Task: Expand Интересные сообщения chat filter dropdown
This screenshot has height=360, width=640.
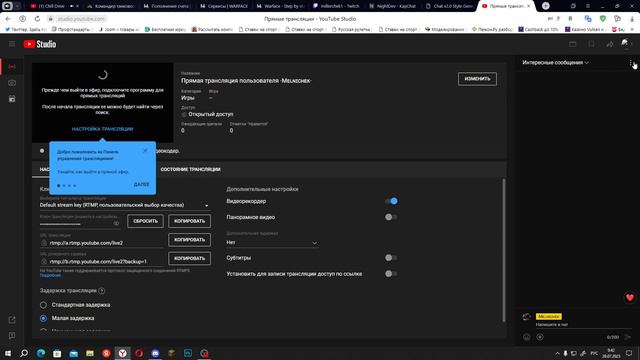Action: [556, 63]
